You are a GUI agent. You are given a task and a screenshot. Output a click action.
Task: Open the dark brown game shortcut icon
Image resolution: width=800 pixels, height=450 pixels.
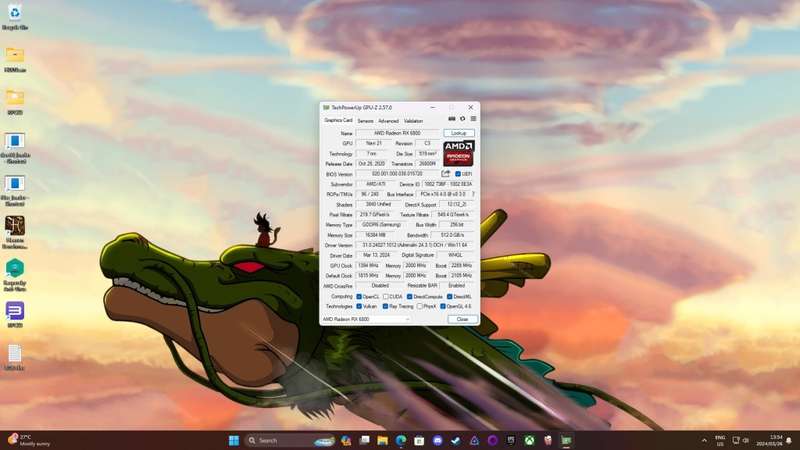pyautogui.click(x=15, y=232)
